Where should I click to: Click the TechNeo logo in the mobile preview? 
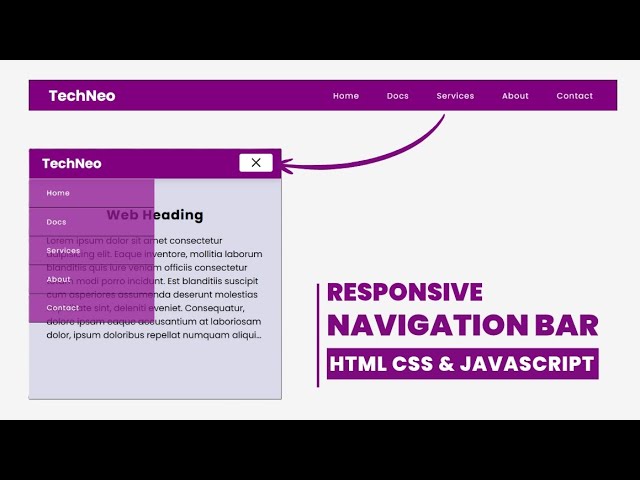pyautogui.click(x=72, y=164)
